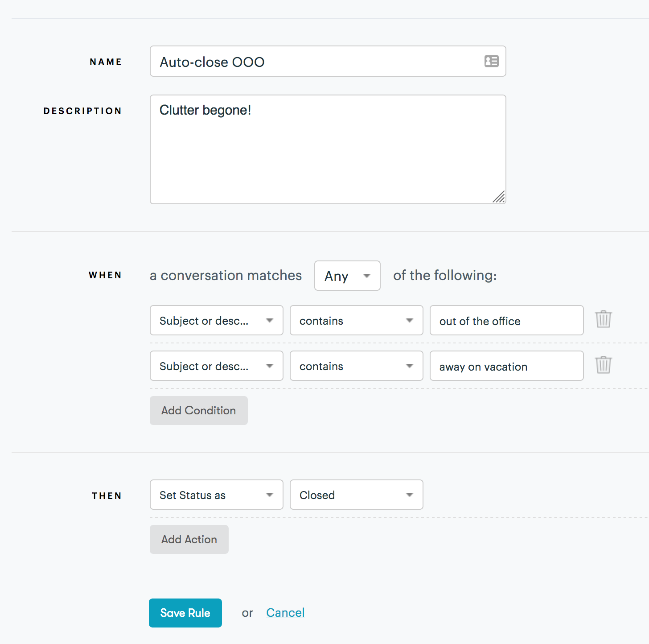Open 'contains' operator dropdown in 'out of the office' row

click(x=357, y=320)
